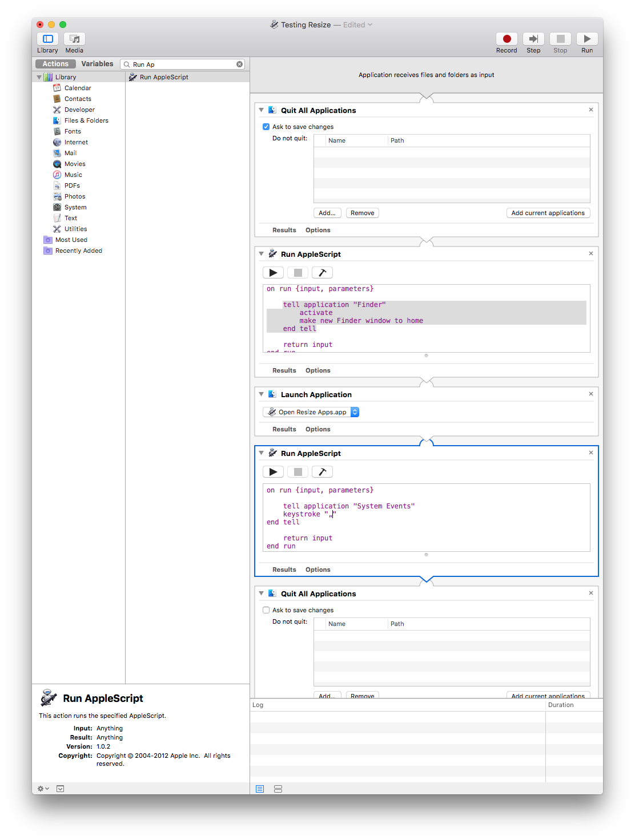
Task: Select Text category in the library
Action: pos(71,218)
